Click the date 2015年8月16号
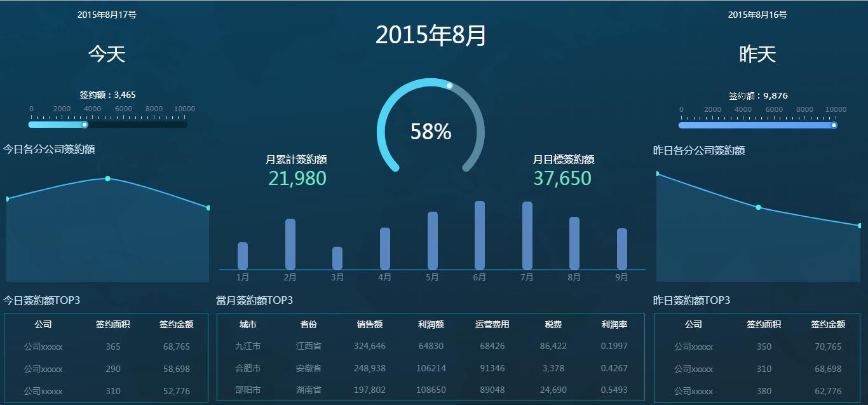This screenshot has height=405, width=868. [757, 15]
